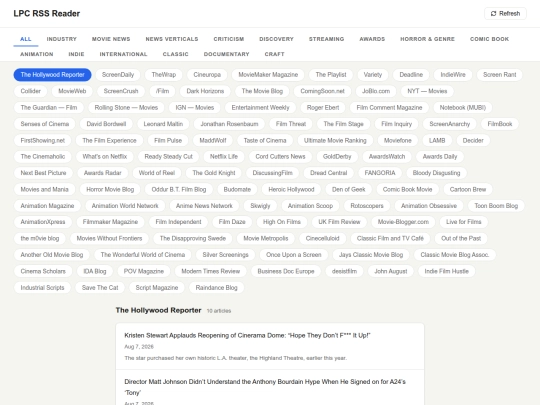The width and height of the screenshot is (540, 405).
Task: Select TheWrap feed chip
Action: 164,75
